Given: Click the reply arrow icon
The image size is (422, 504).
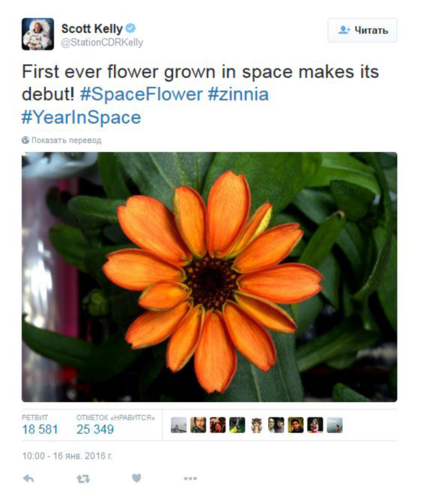Looking at the screenshot, I should click(x=29, y=478).
